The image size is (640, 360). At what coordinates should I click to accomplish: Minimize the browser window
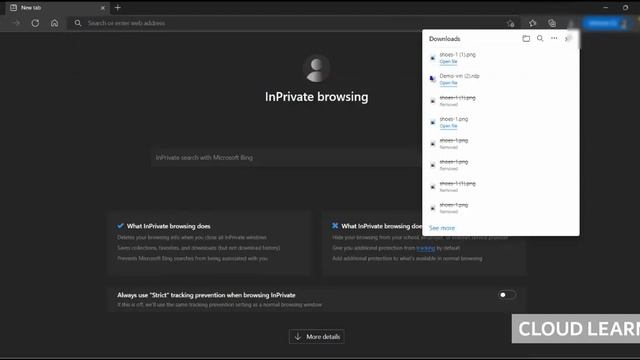click(x=606, y=8)
